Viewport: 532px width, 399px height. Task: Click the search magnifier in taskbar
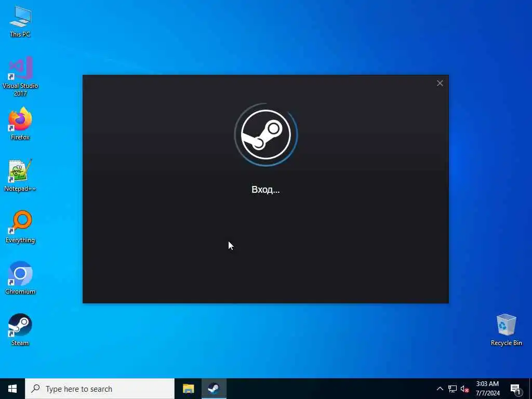coord(35,389)
